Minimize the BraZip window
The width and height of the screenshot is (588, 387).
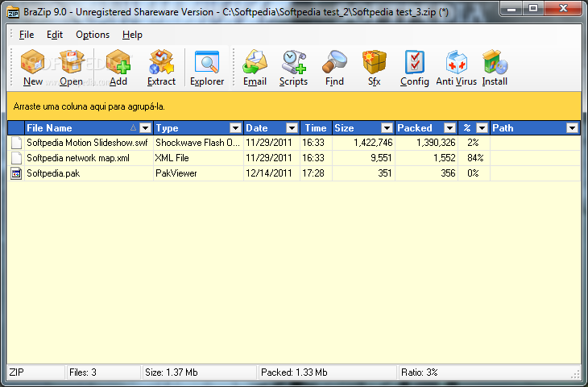512,8
